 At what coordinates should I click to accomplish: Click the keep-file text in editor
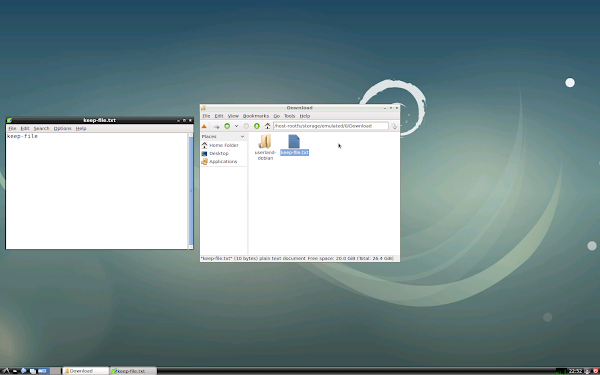point(22,136)
